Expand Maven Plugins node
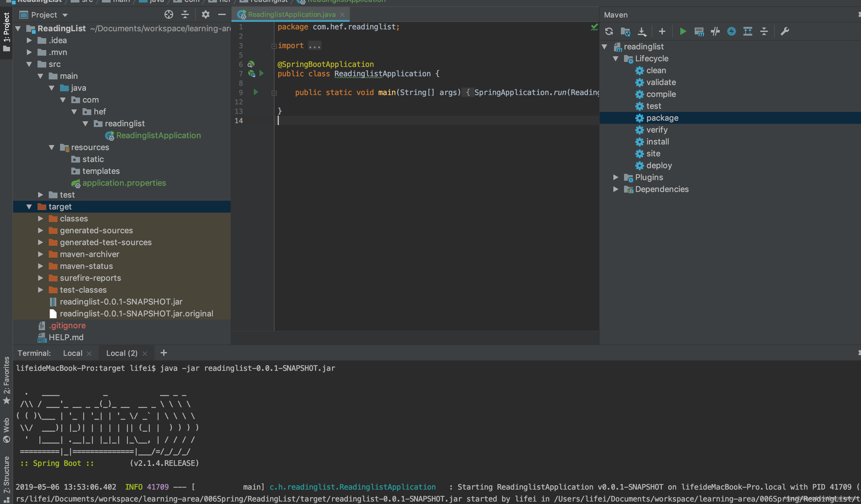This screenshot has height=504, width=861. tap(616, 177)
